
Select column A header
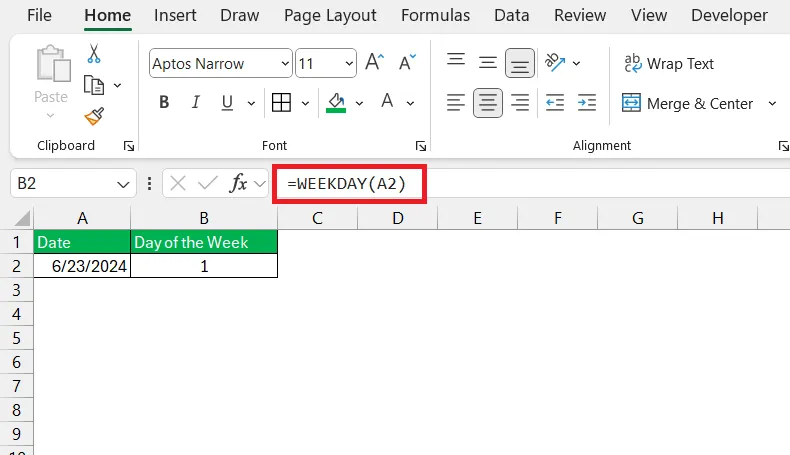pyautogui.click(x=82, y=218)
